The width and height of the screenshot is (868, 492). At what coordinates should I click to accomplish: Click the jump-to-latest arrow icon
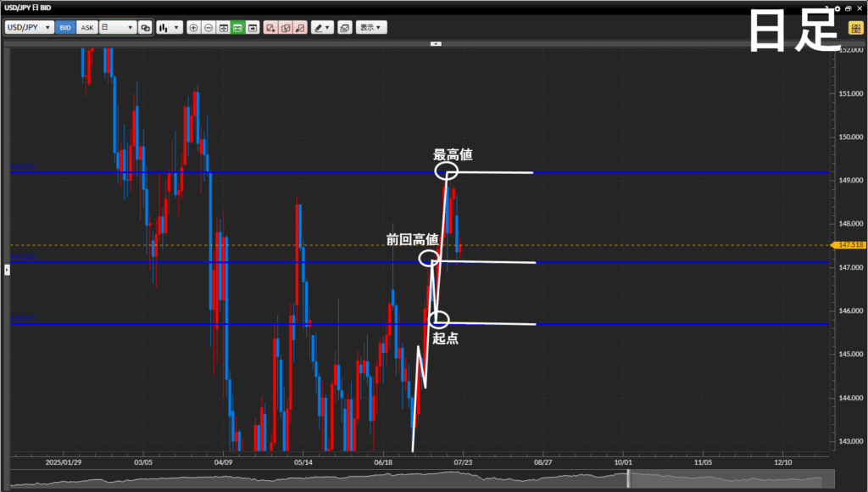[x=253, y=28]
